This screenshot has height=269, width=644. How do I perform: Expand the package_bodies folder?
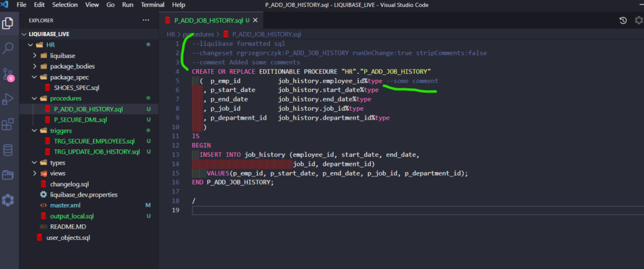pos(89,66)
